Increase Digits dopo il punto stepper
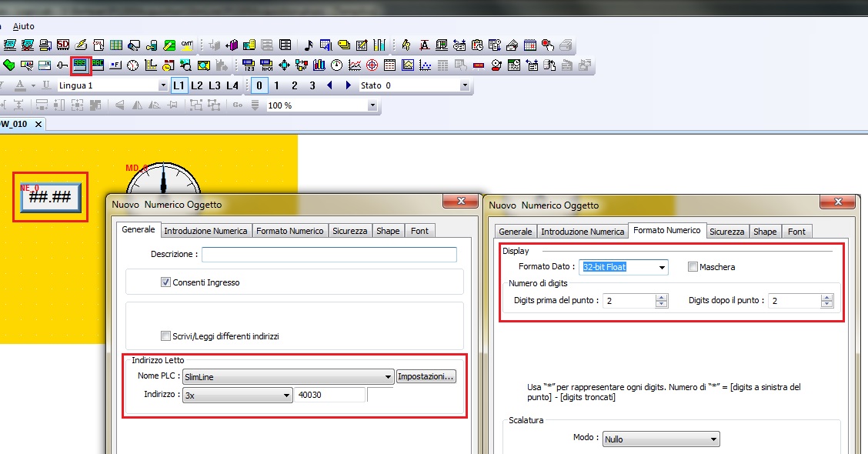The height and width of the screenshot is (454, 868). 826,297
